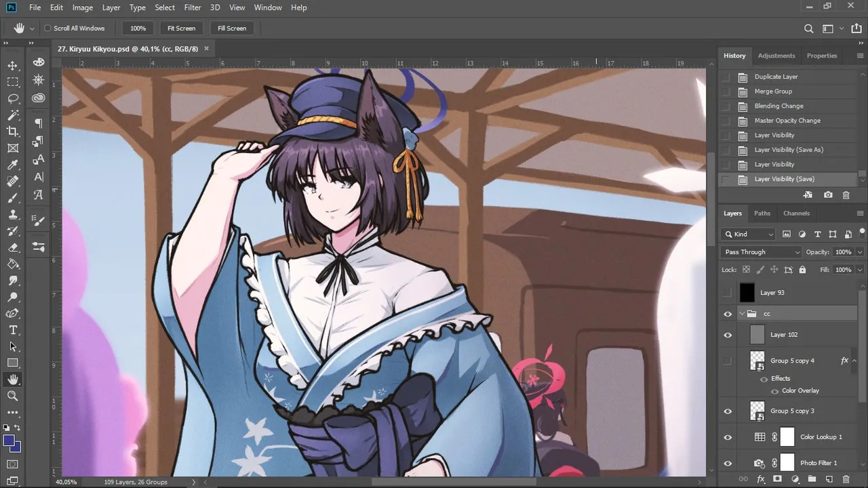Open the File menu
Viewport: 868px width, 488px height.
pyautogui.click(x=35, y=7)
